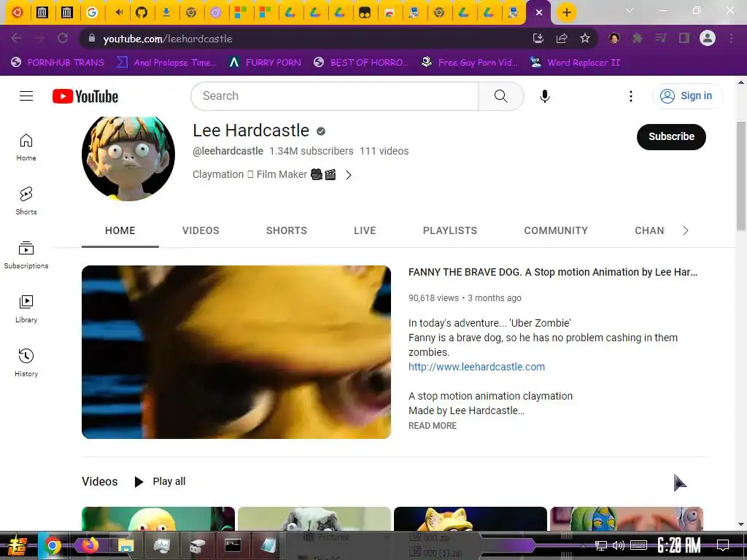747x560 pixels.
Task: Click the install app icon in address bar
Action: click(x=538, y=38)
